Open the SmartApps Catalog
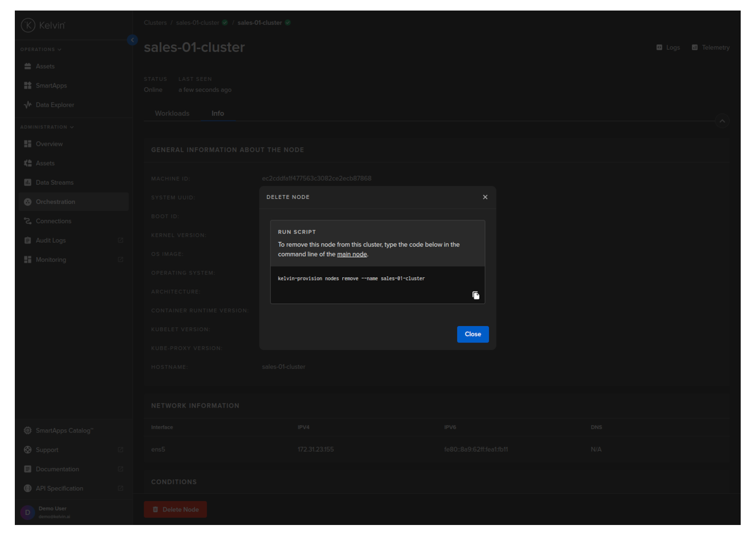This screenshot has width=756, height=536. (64, 431)
